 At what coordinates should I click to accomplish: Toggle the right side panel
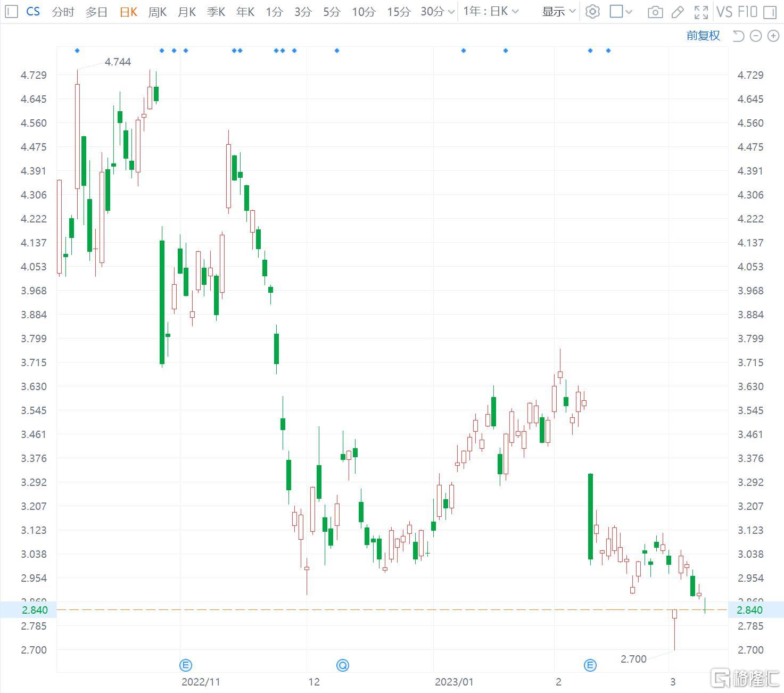tap(770, 12)
